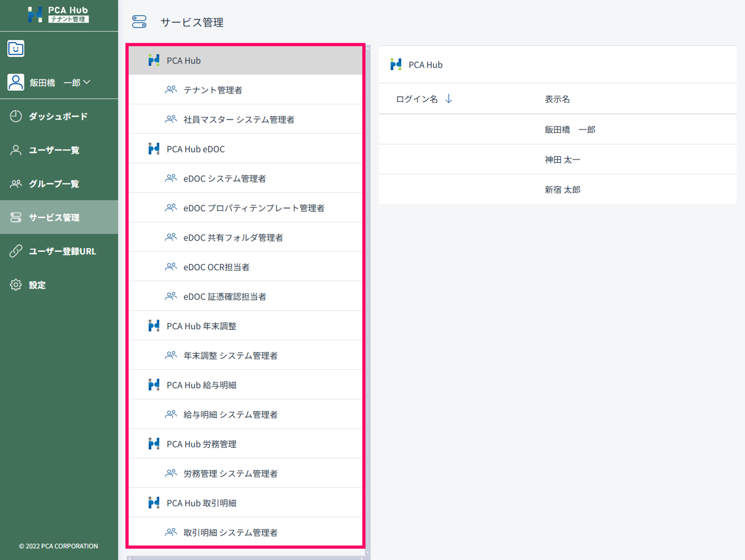
Task: Click the 神田 太一 user row
Action: (562, 160)
